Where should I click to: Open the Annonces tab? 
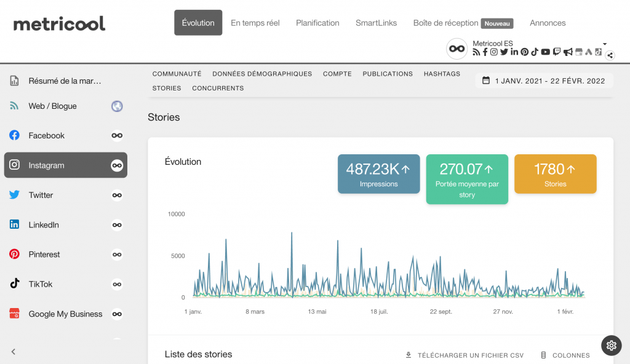548,23
